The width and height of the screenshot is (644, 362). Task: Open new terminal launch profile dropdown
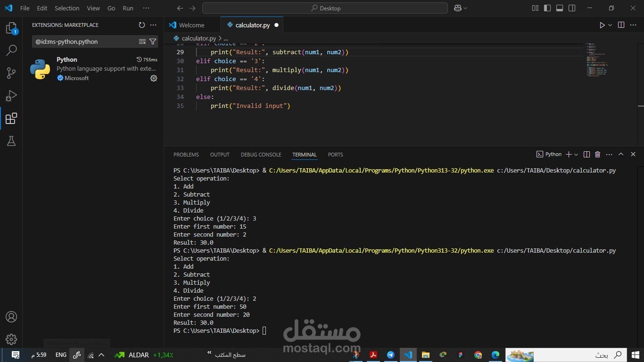click(x=576, y=155)
